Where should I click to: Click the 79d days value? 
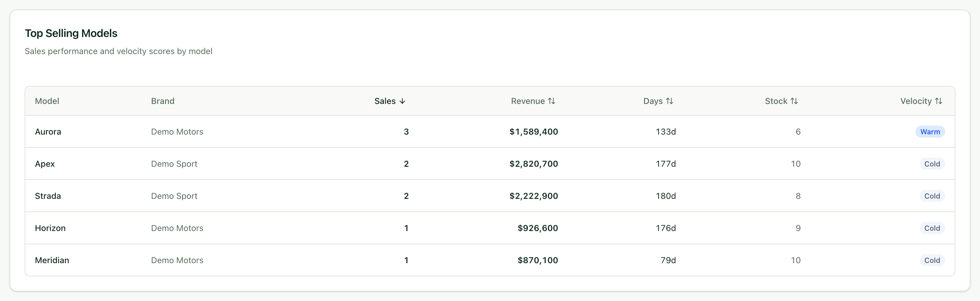668,260
